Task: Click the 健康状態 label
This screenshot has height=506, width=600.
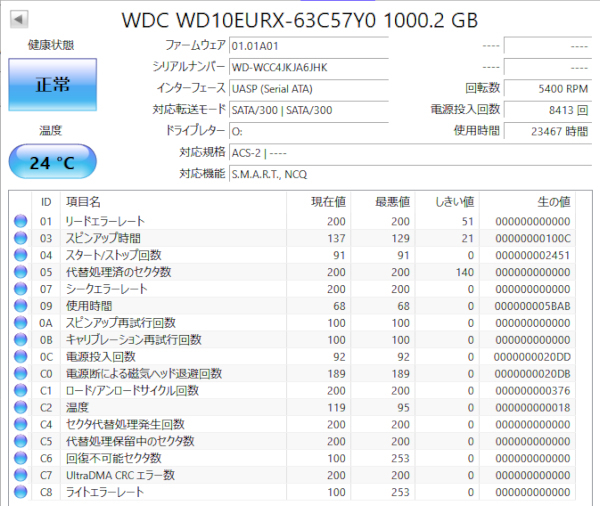Action: click(51, 45)
